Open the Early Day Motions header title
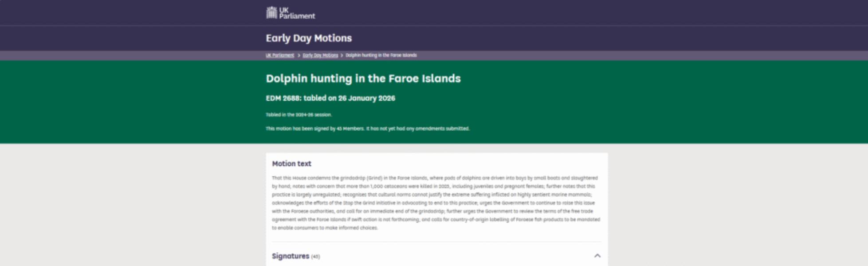 point(309,38)
